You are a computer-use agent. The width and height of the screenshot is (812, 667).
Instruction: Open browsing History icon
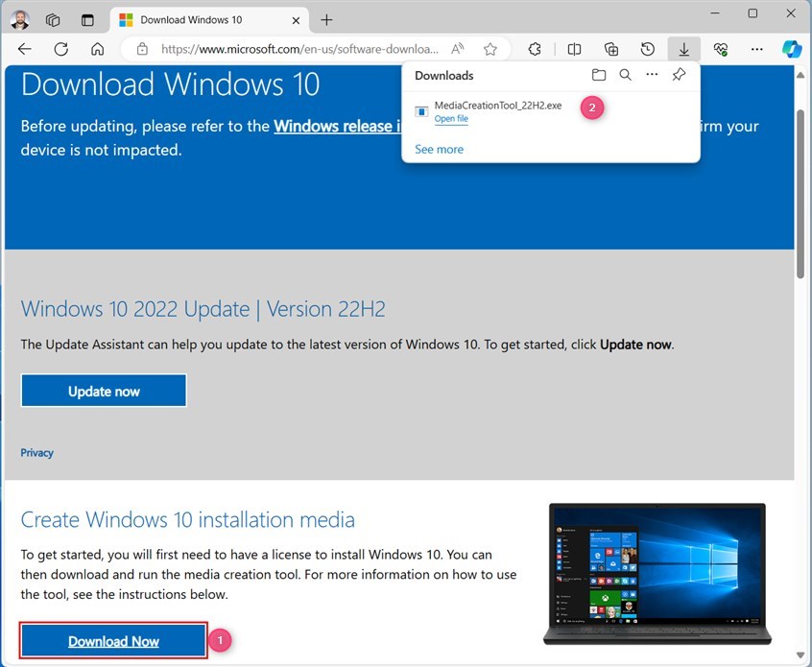point(647,49)
